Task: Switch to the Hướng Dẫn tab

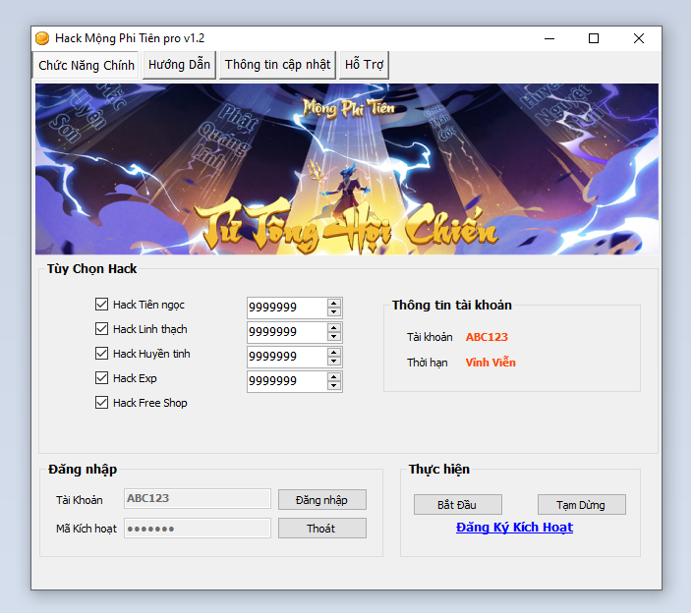Action: click(179, 65)
